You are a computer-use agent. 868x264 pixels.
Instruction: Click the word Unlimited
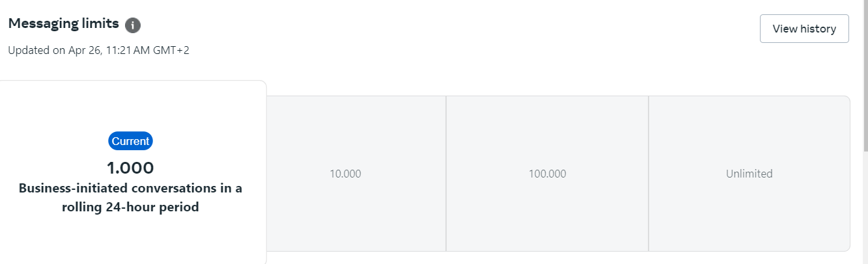coord(749,174)
